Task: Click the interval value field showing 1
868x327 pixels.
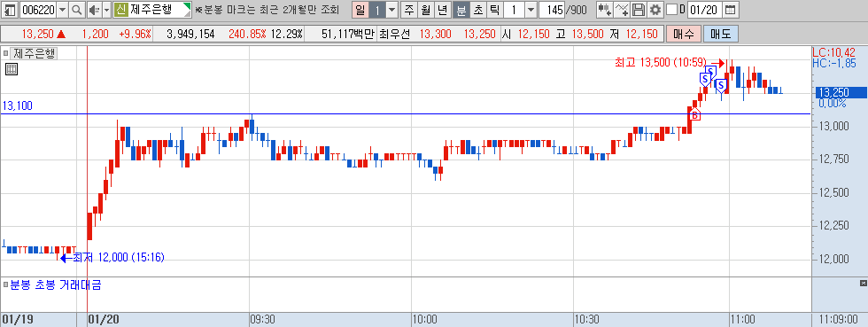Action: 514,10
